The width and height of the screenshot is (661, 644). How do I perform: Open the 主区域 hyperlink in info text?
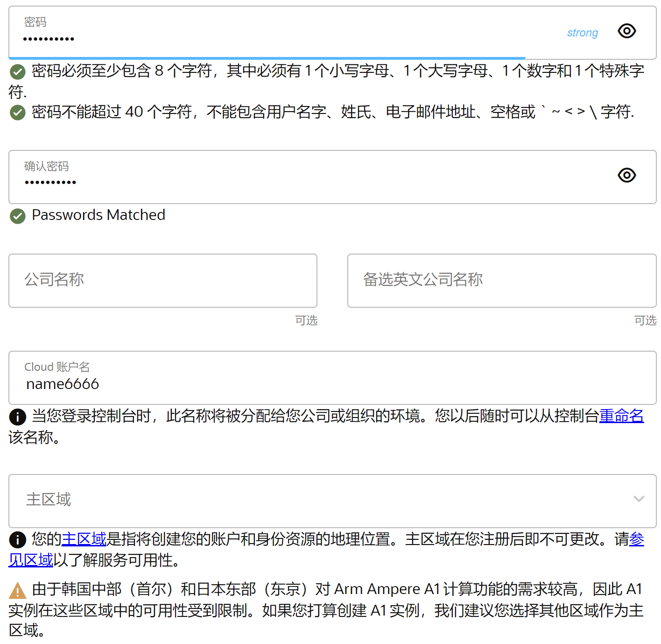[x=84, y=539]
